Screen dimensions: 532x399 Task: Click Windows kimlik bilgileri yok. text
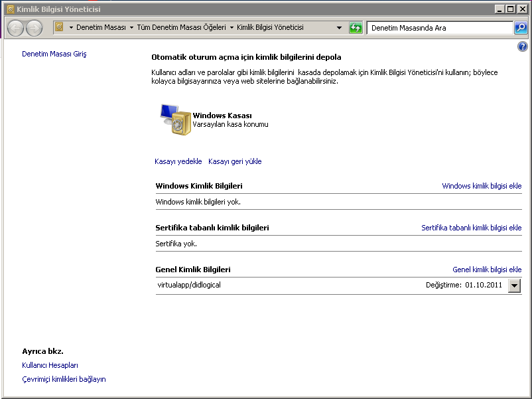point(198,202)
